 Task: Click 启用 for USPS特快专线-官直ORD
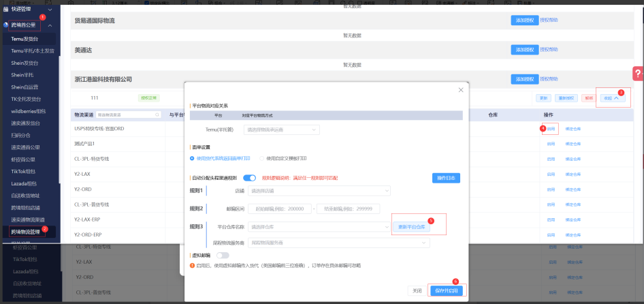tap(551, 129)
